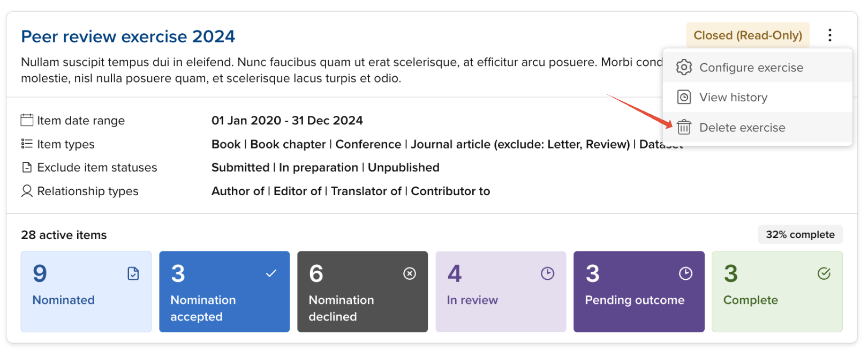Image resolution: width=868 pixels, height=357 pixels.
Task: Click the check circle icon on Complete card
Action: click(824, 274)
